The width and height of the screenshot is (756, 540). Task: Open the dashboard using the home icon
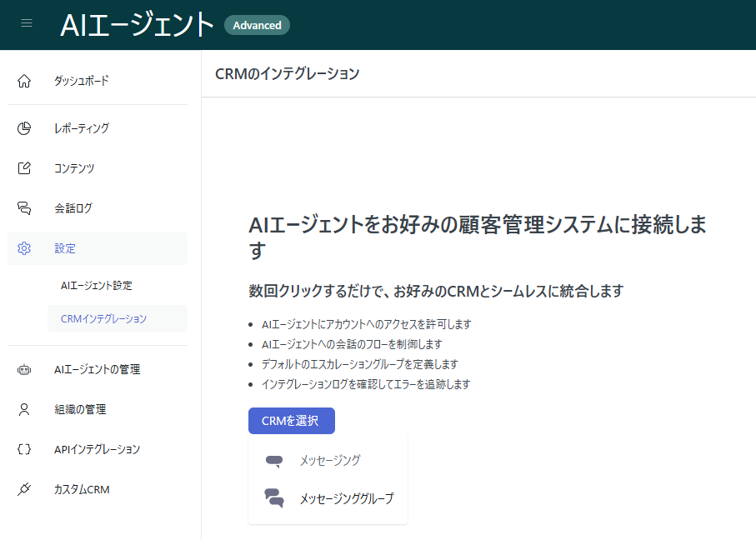pos(23,80)
